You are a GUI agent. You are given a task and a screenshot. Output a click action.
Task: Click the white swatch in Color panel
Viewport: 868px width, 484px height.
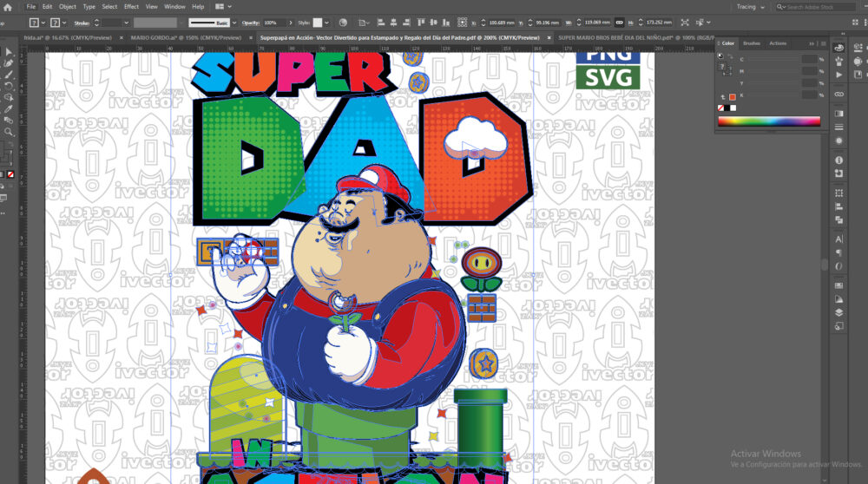[733, 108]
